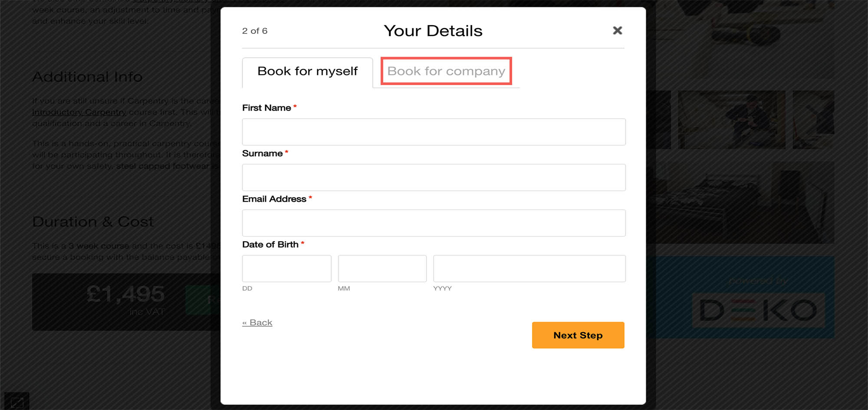Viewport: 868px width, 410px height.
Task: Click the Email Address field label
Action: 274,199
